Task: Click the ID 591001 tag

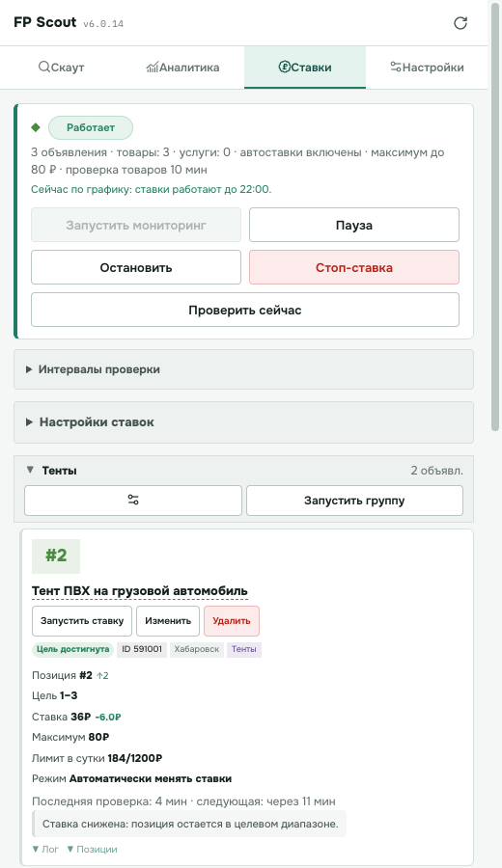Action: [x=142, y=649]
